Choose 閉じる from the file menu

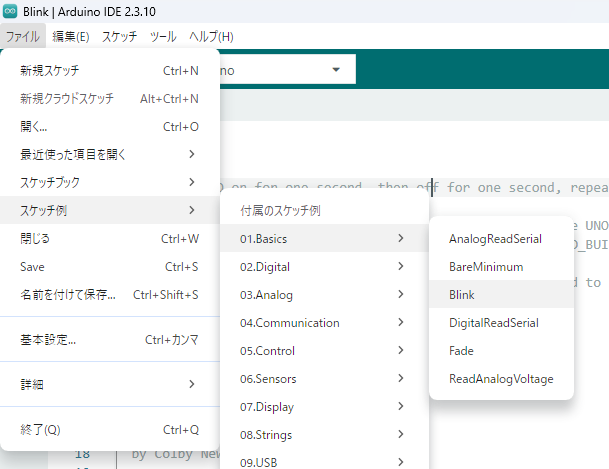point(110,238)
